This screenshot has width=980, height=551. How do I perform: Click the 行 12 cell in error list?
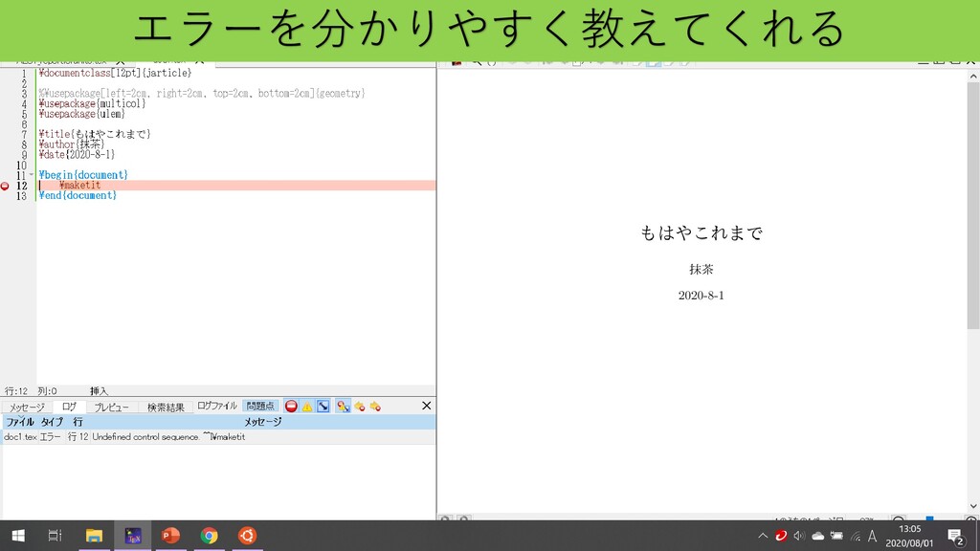click(x=78, y=436)
